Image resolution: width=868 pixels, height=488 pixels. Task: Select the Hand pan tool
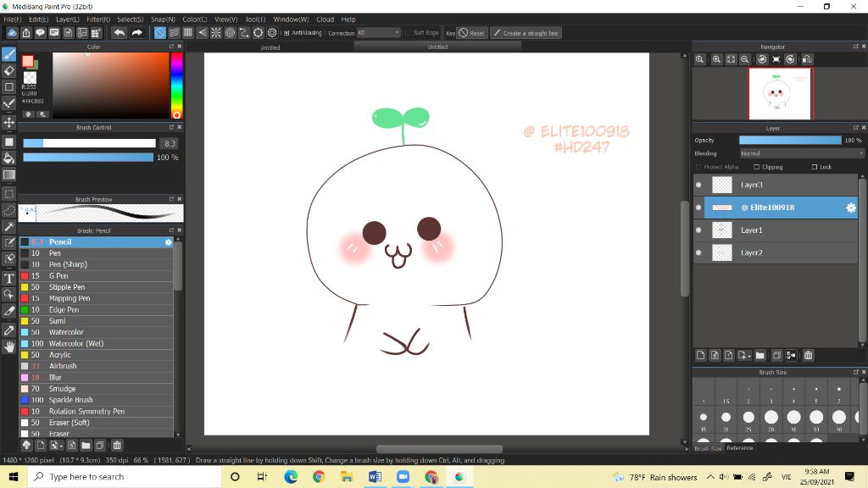pyautogui.click(x=8, y=347)
